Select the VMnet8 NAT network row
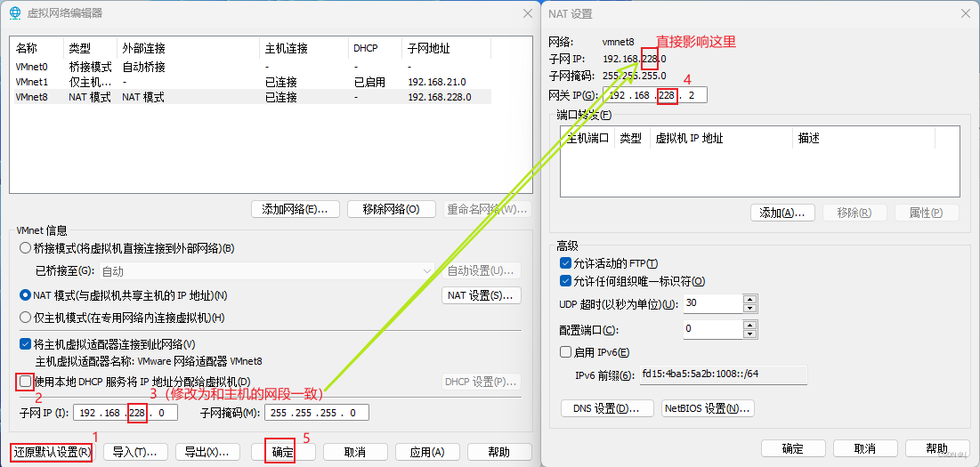Screen dimensions: 980x467 (252, 97)
